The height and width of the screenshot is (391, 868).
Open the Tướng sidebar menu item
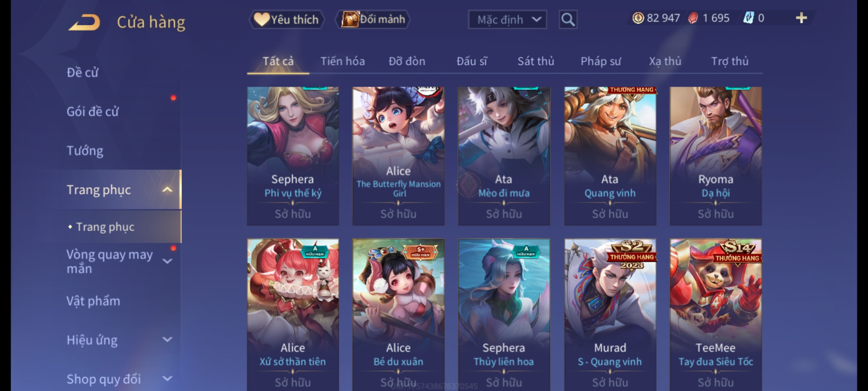[x=85, y=151]
